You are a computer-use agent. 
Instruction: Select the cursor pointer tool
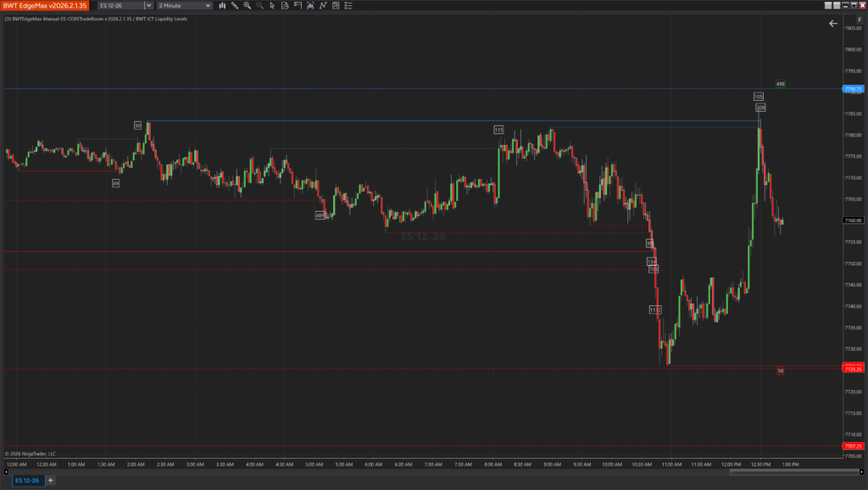[x=272, y=6]
